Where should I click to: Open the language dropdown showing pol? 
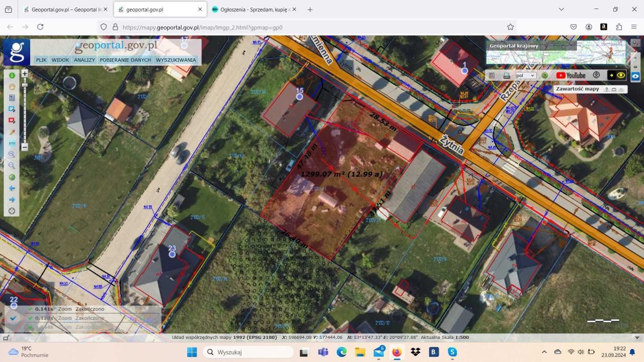(526, 75)
